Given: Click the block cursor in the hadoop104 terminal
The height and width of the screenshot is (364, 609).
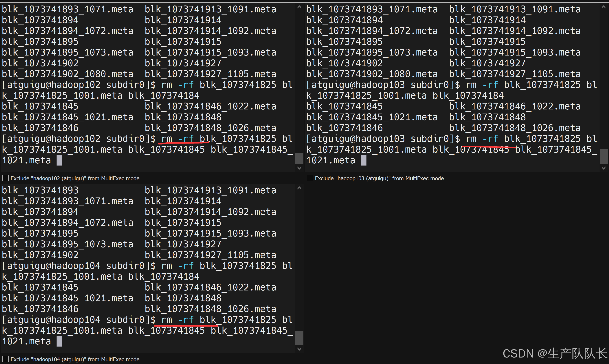Looking at the screenshot, I should coord(59,341).
